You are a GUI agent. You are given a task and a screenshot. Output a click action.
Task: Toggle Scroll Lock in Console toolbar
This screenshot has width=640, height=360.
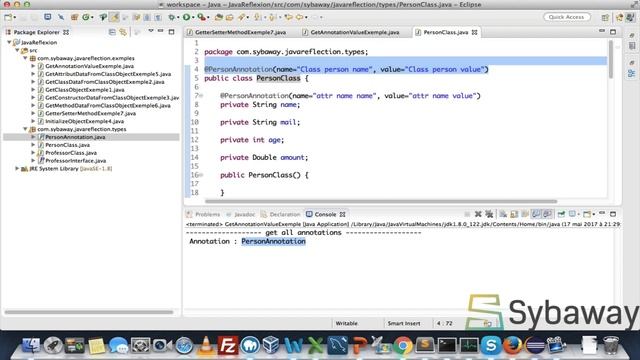(x=514, y=214)
